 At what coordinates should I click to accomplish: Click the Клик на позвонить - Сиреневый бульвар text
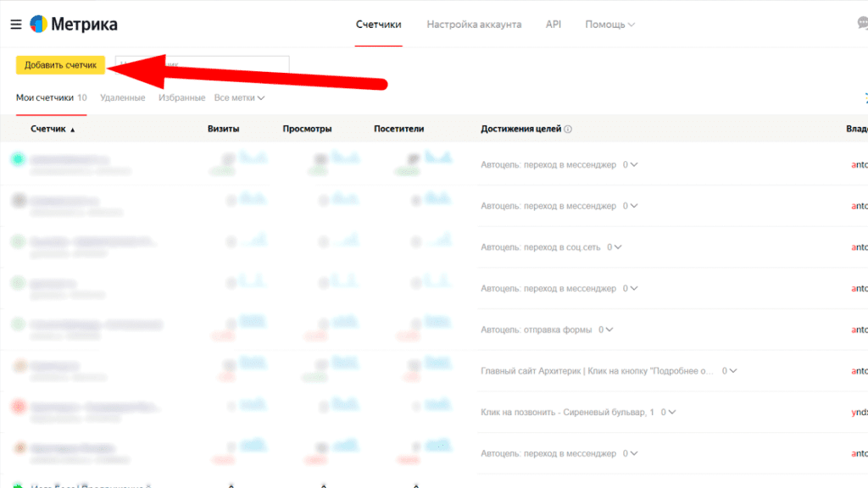pyautogui.click(x=567, y=413)
